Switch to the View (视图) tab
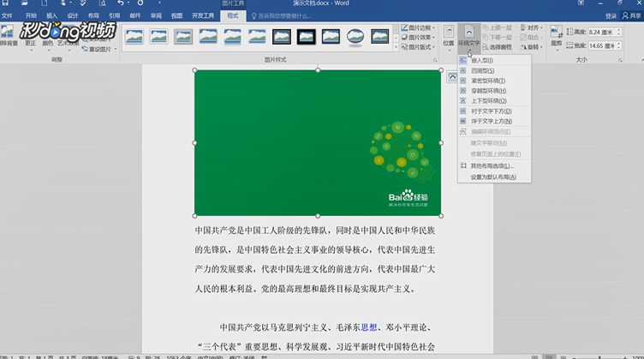 tap(176, 15)
